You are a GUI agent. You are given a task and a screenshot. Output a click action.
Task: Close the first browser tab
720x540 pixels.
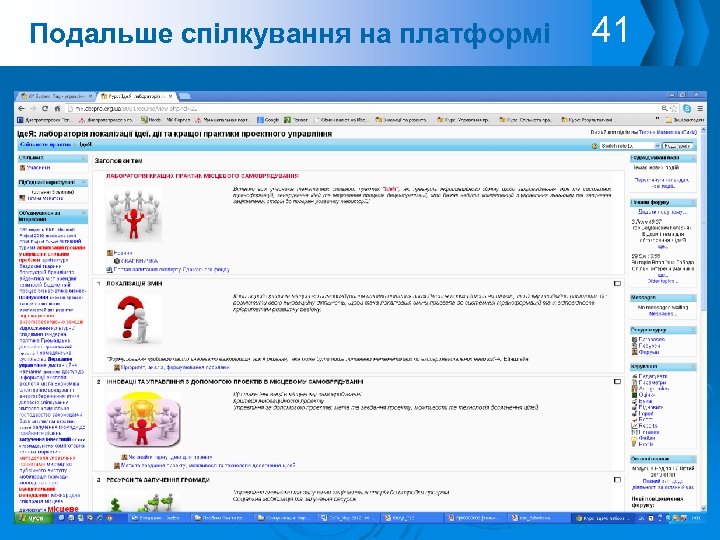click(x=90, y=96)
